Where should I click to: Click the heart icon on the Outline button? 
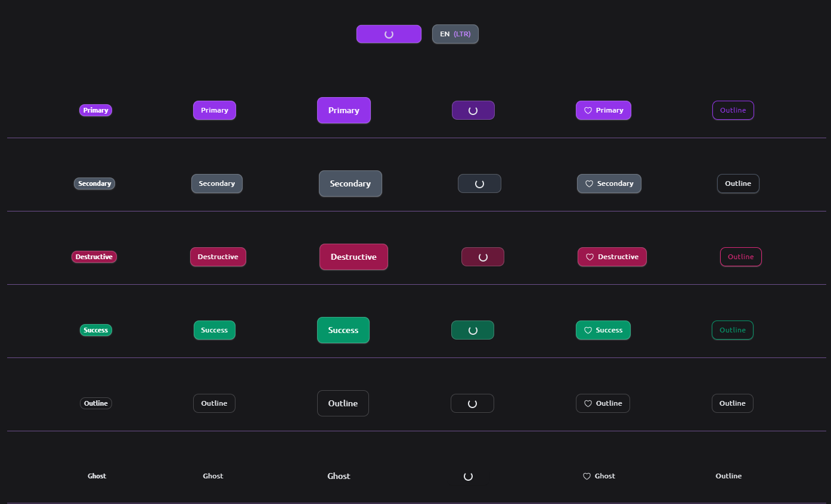(x=588, y=403)
